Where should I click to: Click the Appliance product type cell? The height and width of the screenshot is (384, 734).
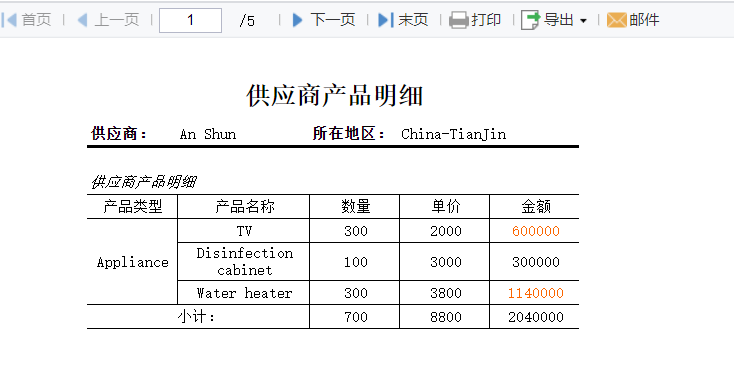pyautogui.click(x=132, y=262)
